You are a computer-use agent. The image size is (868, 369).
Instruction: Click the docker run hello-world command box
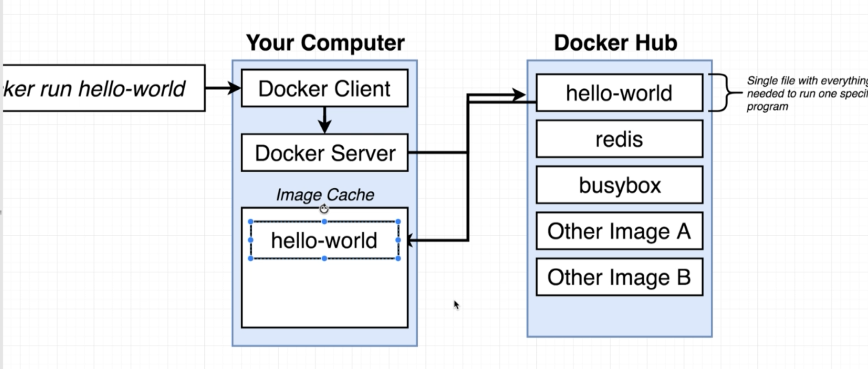[x=102, y=88]
